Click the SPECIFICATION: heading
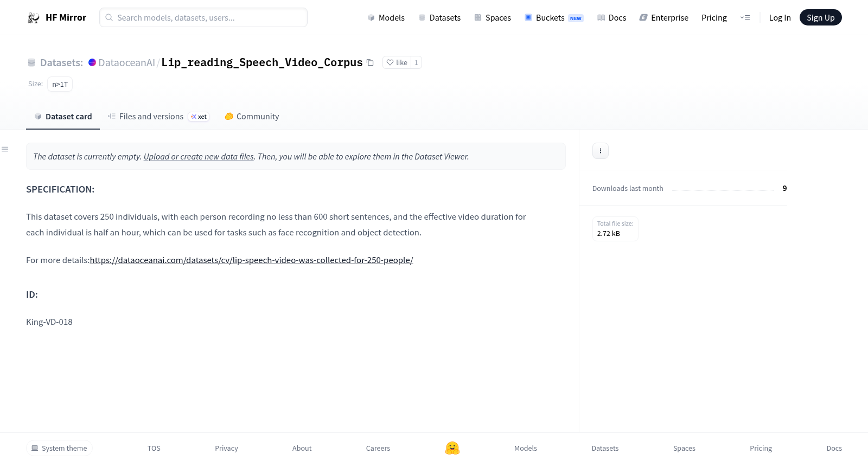 click(60, 189)
